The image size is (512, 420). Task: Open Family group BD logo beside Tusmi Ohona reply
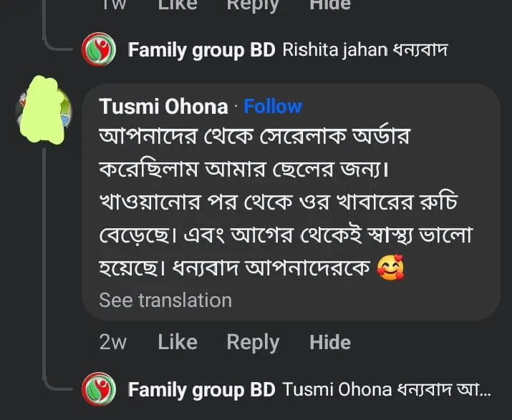(x=98, y=390)
